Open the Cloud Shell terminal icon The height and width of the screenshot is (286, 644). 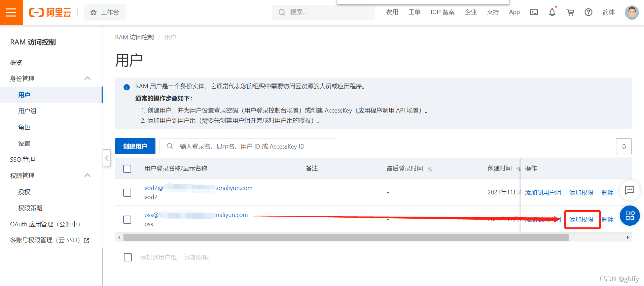pos(534,12)
